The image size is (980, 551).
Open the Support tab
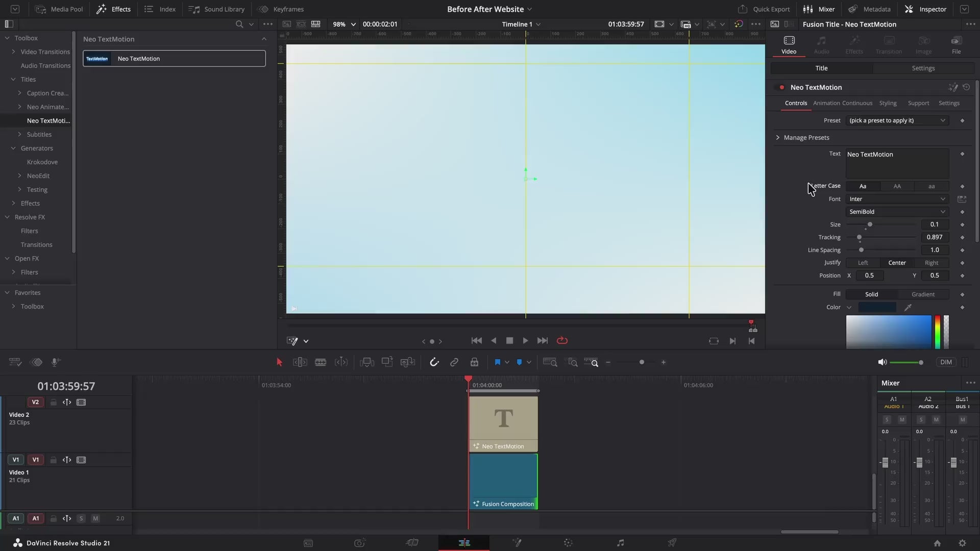point(918,103)
